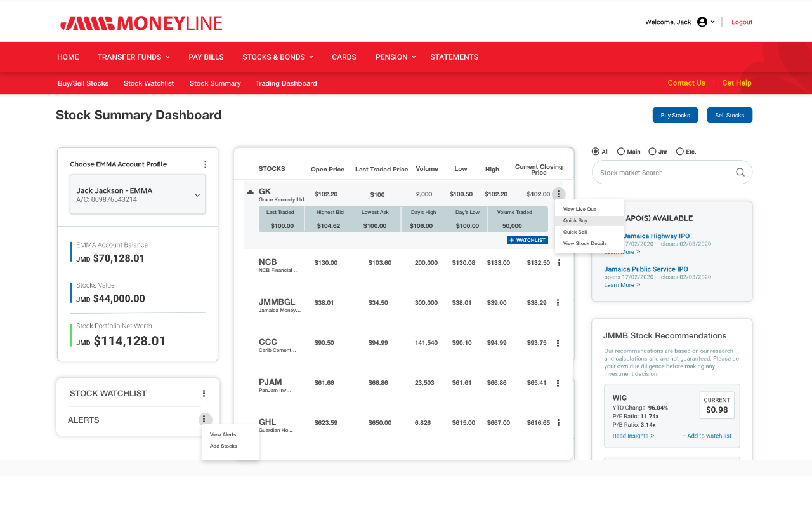Open the Stock Watchlist three-dot menu
Viewport: 812px width, 508px height.
[x=204, y=394]
